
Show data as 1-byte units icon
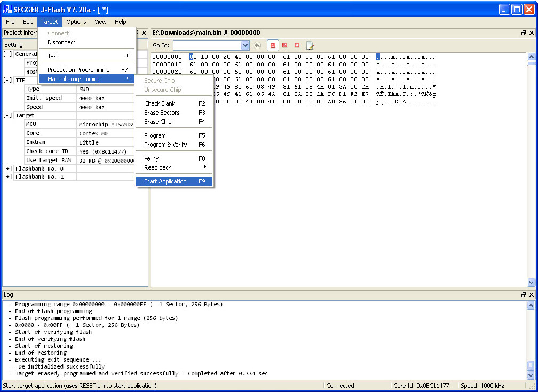coord(273,45)
